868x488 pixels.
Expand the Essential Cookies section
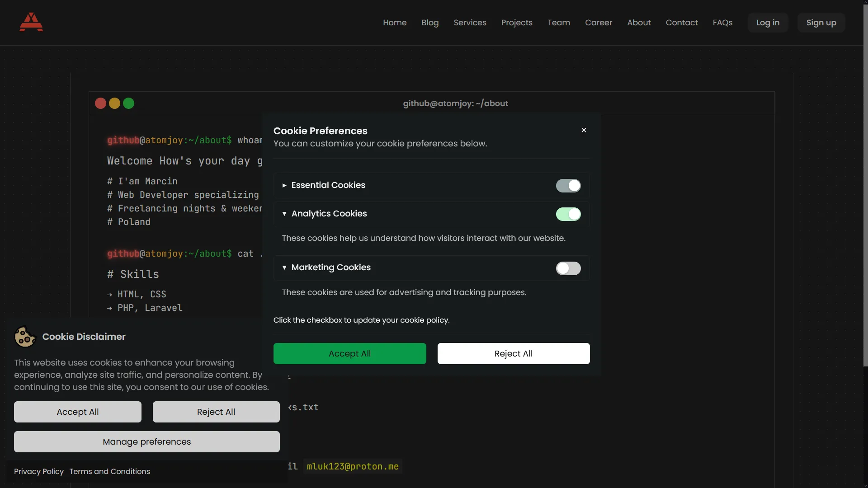284,185
